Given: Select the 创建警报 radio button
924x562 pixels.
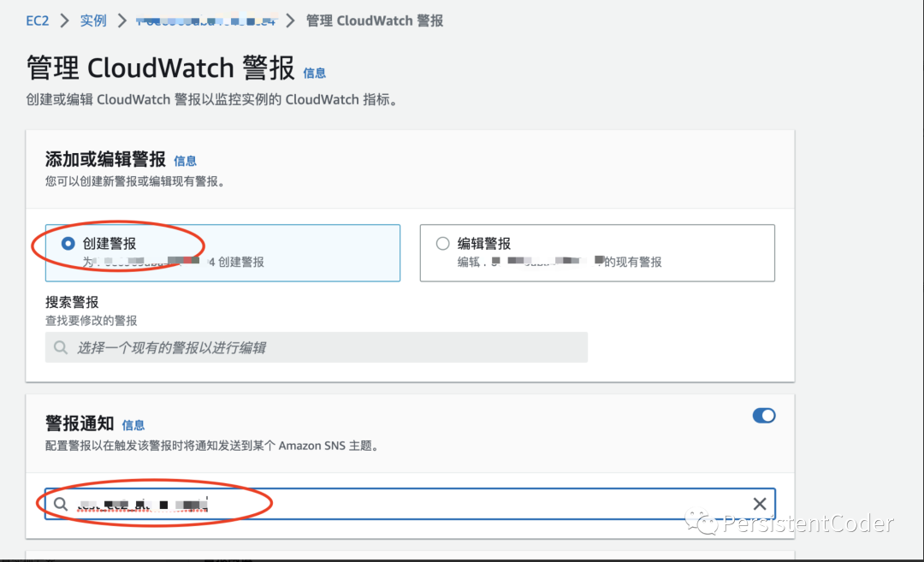Looking at the screenshot, I should pyautogui.click(x=68, y=243).
